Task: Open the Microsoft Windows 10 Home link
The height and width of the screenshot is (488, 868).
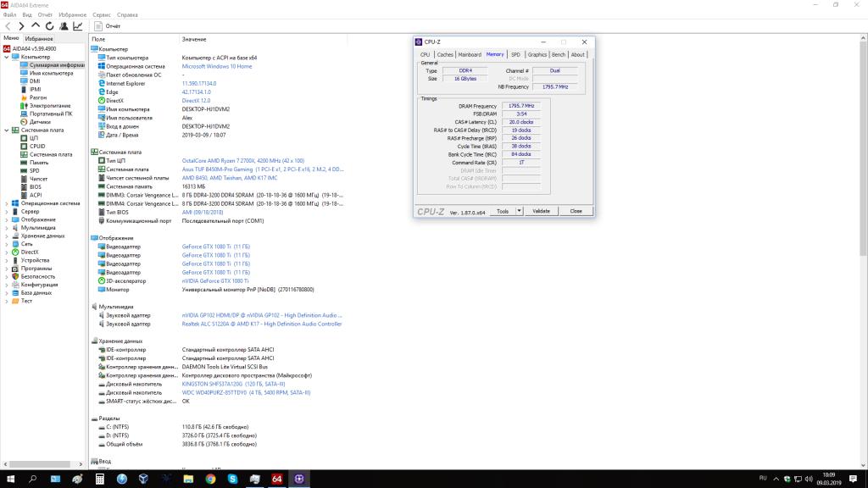Action: point(216,66)
